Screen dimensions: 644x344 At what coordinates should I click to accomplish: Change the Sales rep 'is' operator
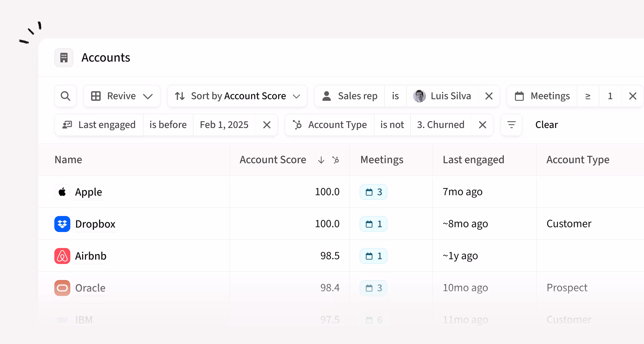click(396, 96)
